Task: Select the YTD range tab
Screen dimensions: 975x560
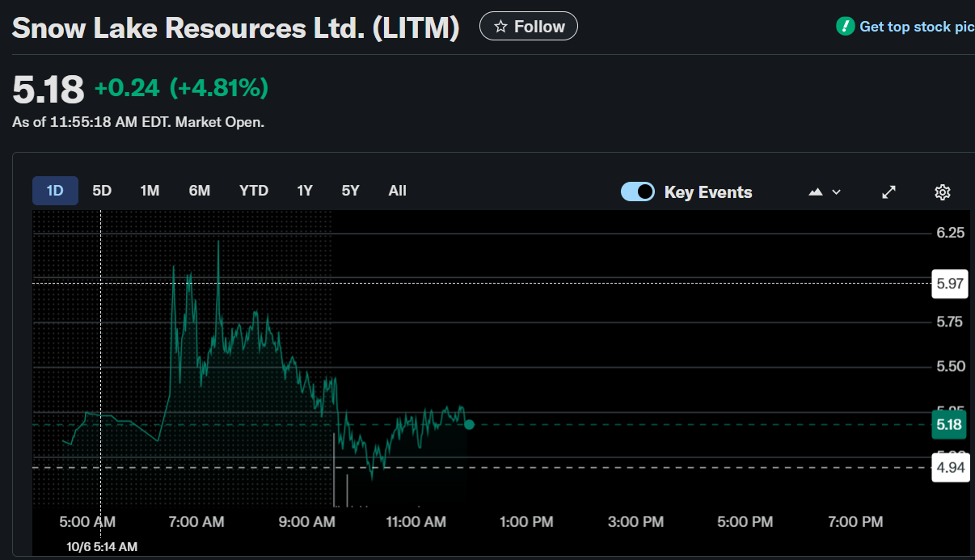Action: 254,191
